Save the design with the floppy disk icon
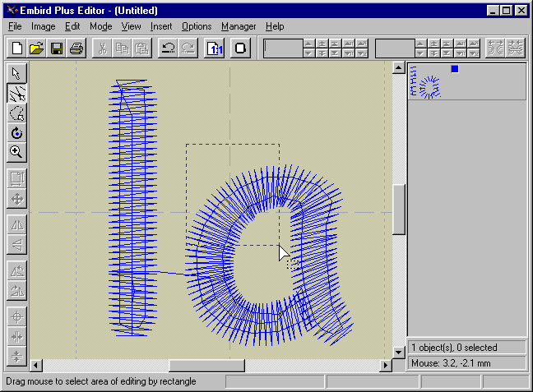The width and height of the screenshot is (533, 392). tap(57, 48)
